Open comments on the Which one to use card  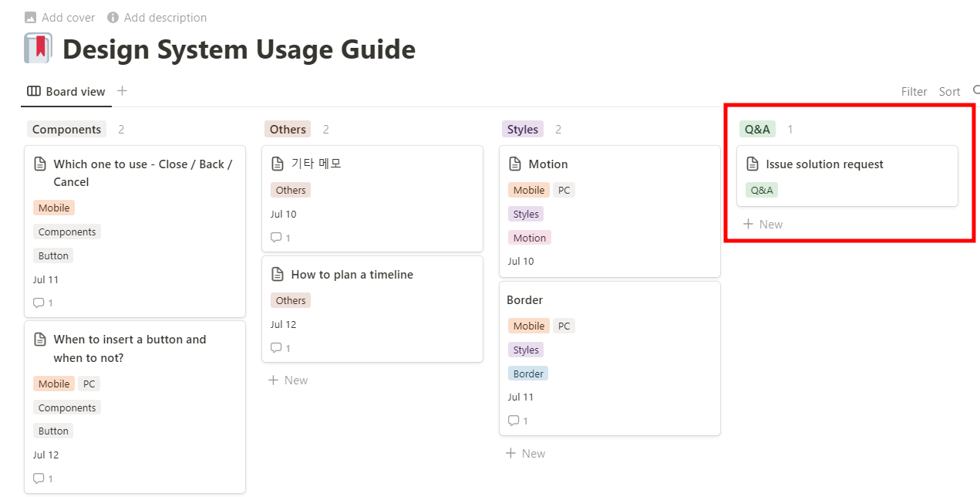pos(43,303)
